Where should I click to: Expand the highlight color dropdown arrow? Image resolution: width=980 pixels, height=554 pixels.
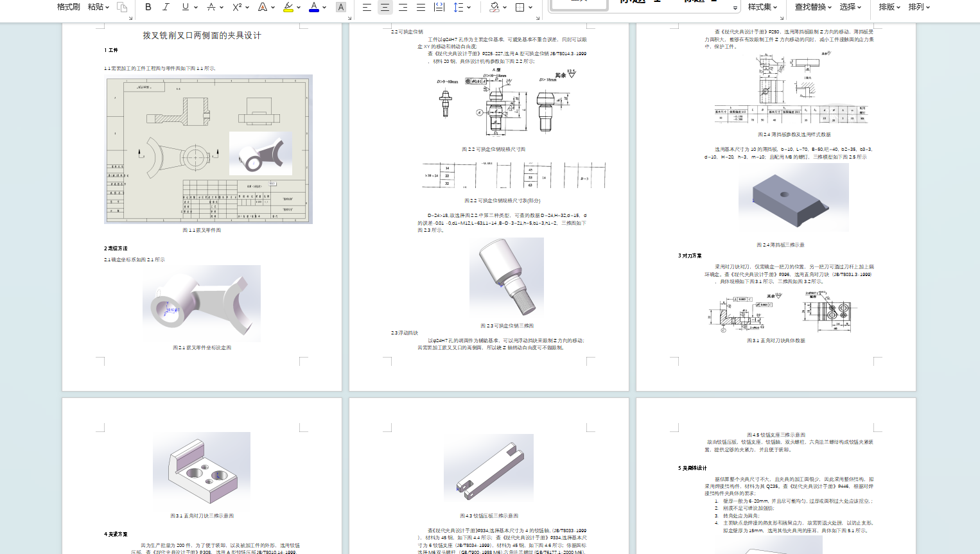(299, 8)
